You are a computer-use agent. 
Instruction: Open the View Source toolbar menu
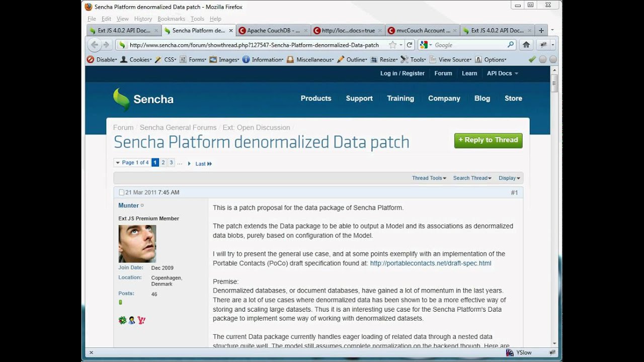pos(451,59)
